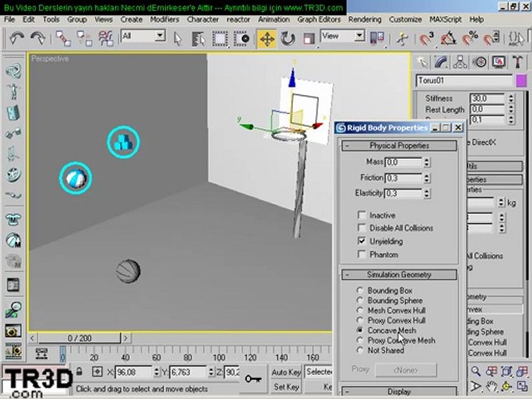Increment the Mass spinner arrows

427,162
